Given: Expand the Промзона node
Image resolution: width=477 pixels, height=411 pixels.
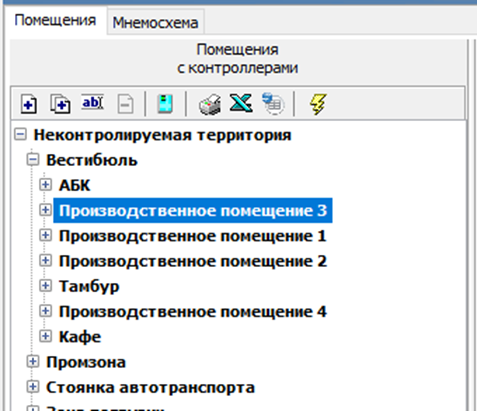Looking at the screenshot, I should pos(33,362).
